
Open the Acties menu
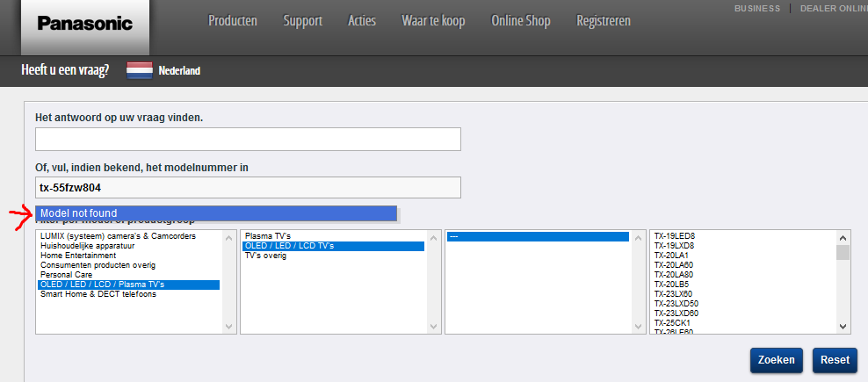[x=362, y=21]
